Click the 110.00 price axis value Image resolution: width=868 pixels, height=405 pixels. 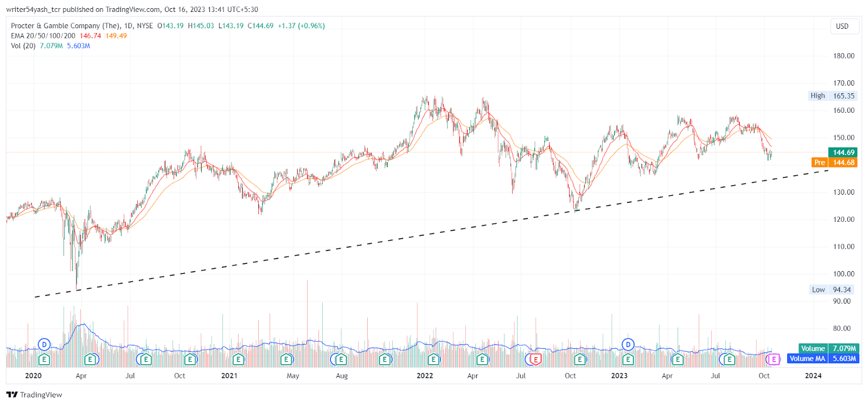pyautogui.click(x=844, y=247)
